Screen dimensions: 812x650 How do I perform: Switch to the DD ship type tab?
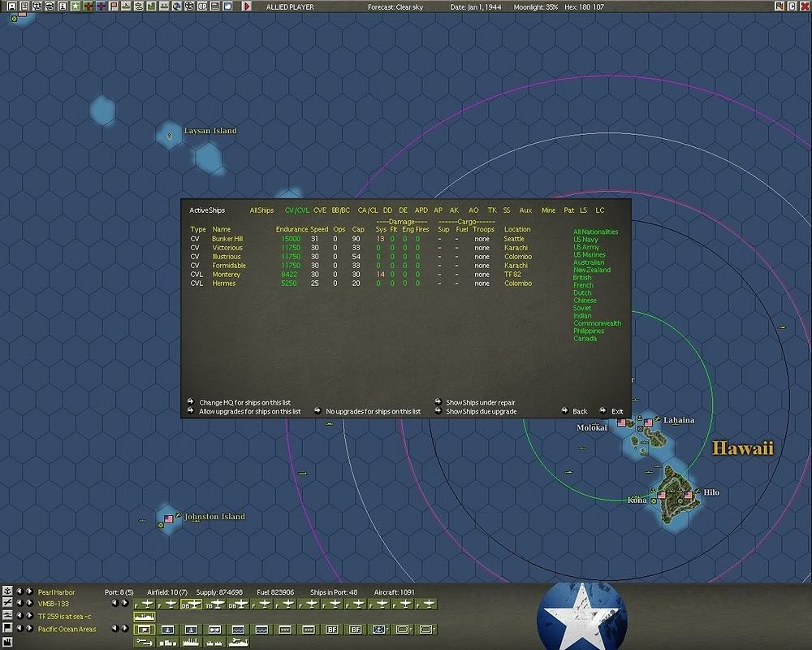pos(387,210)
